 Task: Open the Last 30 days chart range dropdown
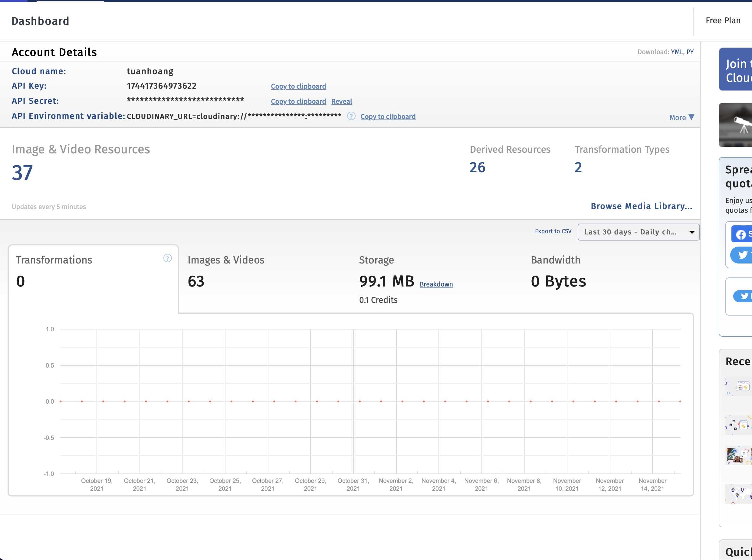point(639,232)
